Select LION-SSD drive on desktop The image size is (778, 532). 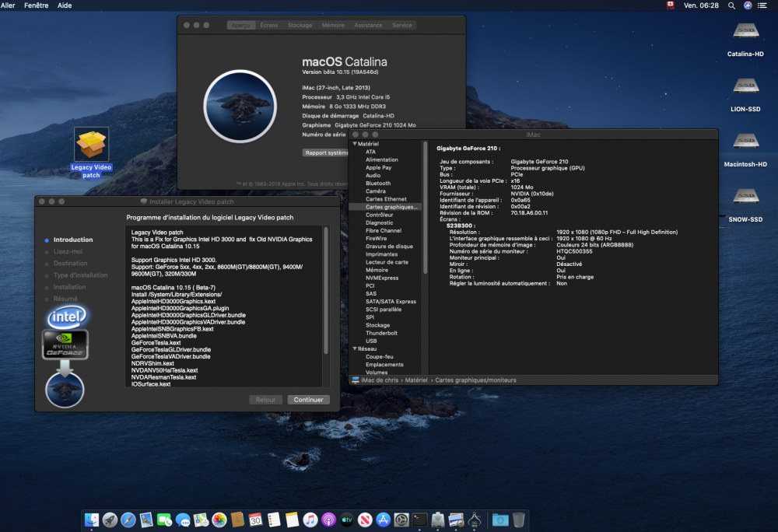point(745,95)
